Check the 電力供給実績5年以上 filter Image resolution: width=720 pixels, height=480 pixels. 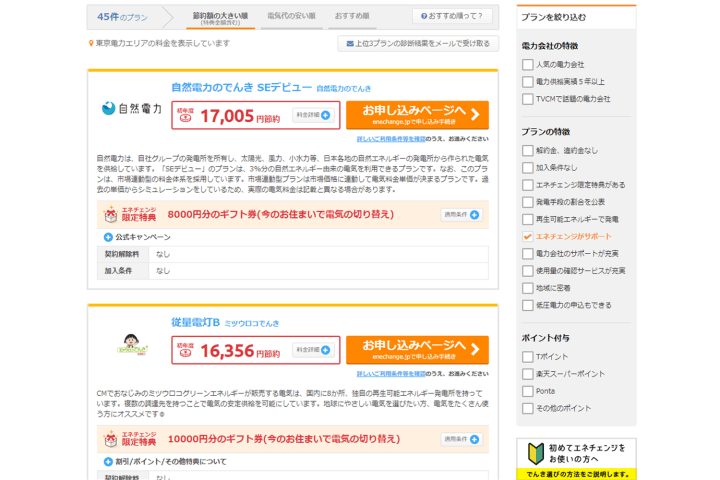pos(528,82)
